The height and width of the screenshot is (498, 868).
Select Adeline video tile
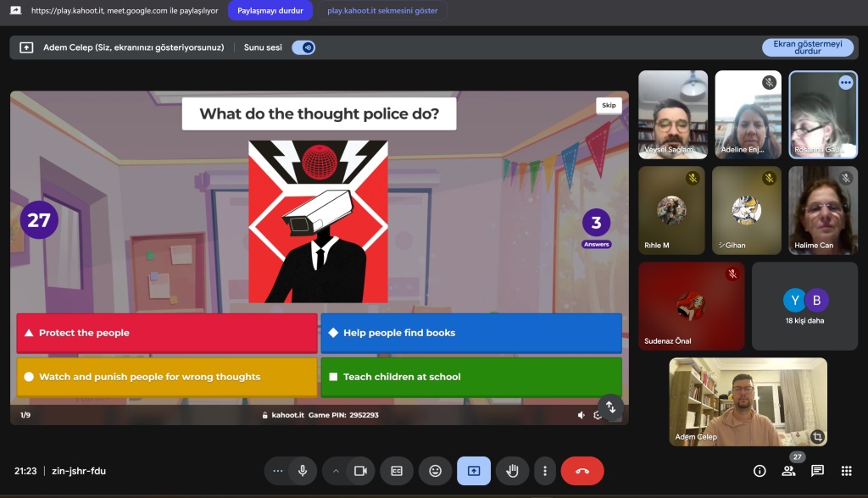[748, 114]
